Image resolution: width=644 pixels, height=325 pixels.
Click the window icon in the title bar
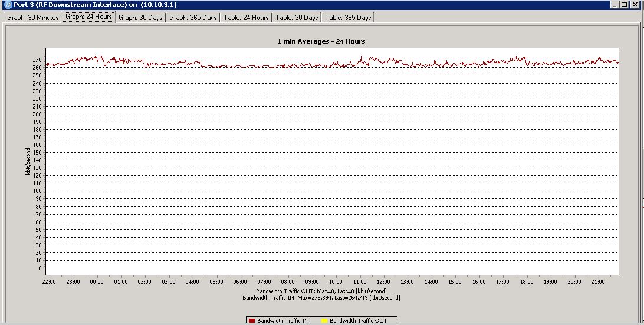pyautogui.click(x=8, y=5)
